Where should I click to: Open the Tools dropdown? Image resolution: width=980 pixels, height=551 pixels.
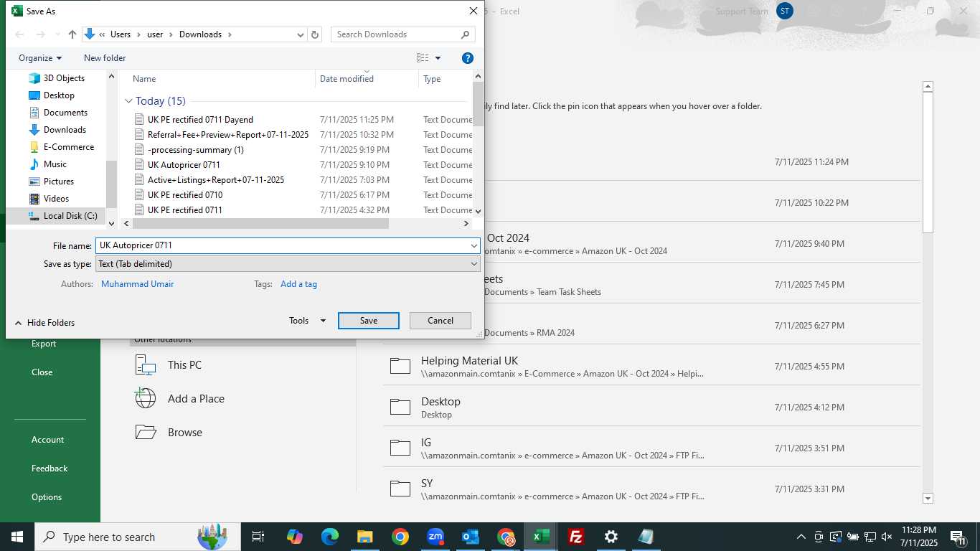tap(308, 321)
